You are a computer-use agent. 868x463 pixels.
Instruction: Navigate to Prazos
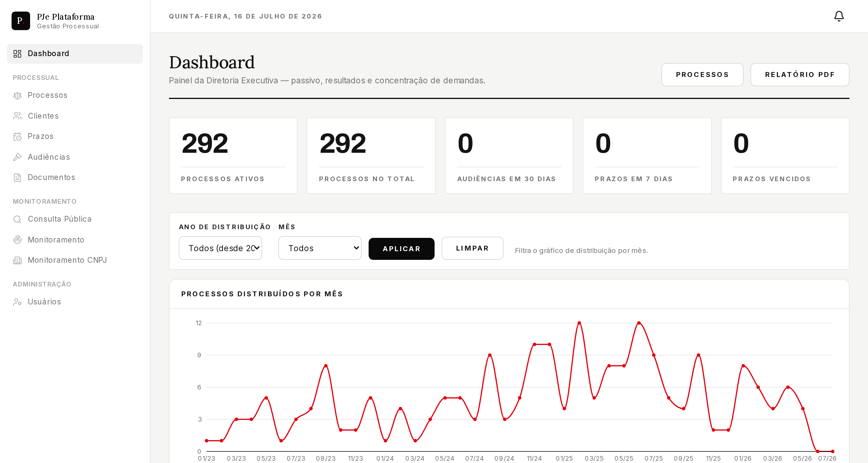pyautogui.click(x=75, y=137)
